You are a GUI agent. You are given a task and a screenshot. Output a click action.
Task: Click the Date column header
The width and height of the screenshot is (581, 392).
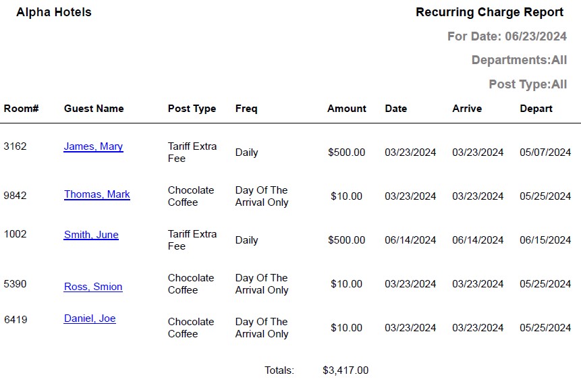click(395, 109)
